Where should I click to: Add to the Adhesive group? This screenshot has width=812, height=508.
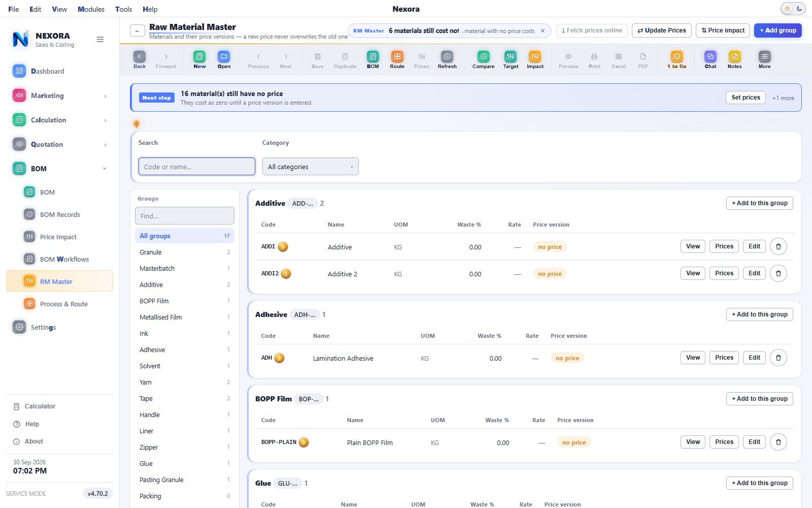tap(760, 314)
